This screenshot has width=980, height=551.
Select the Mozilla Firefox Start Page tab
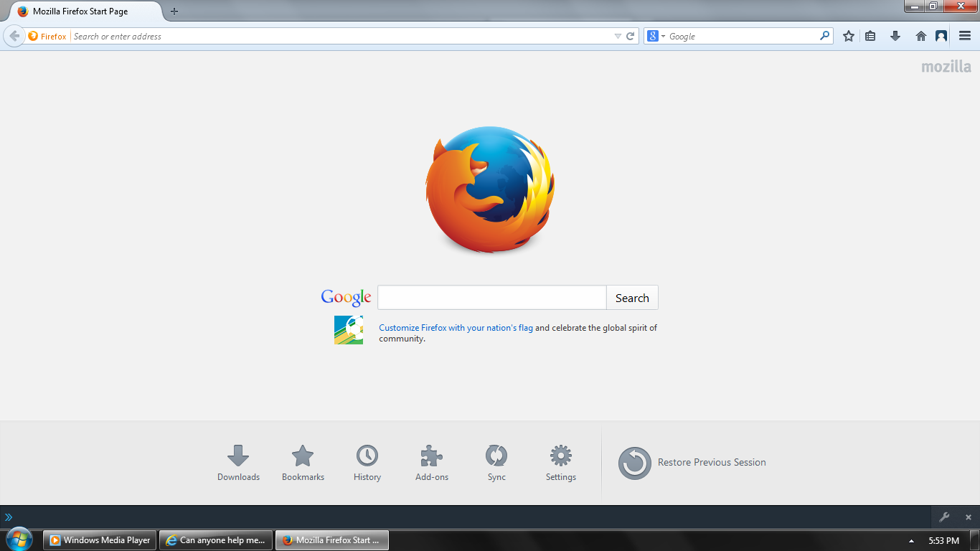[87, 11]
